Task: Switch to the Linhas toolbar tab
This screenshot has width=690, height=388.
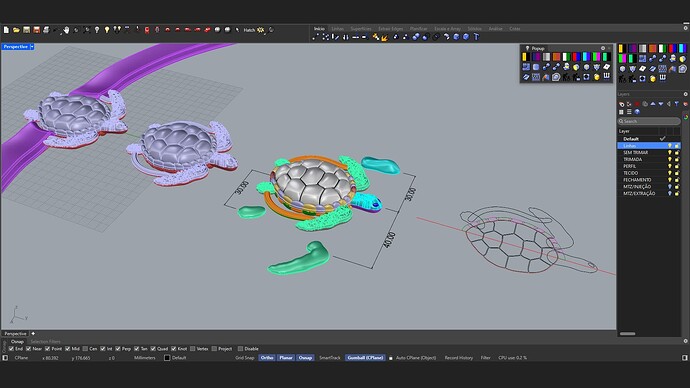Action: pyautogui.click(x=338, y=29)
